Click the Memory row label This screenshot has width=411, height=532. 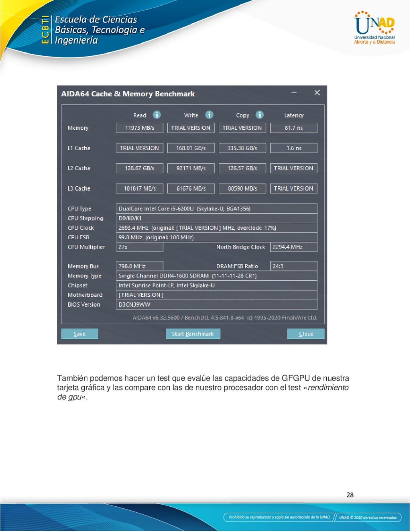pos(78,128)
